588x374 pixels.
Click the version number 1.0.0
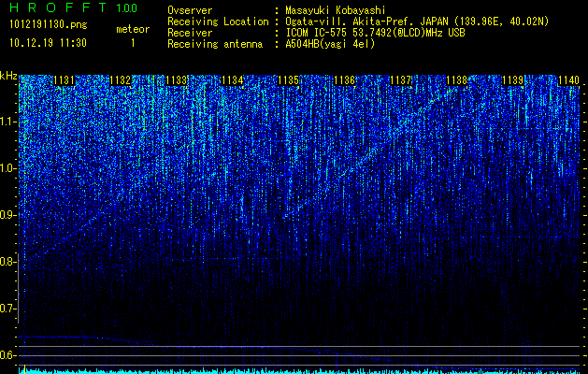pyautogui.click(x=127, y=7)
